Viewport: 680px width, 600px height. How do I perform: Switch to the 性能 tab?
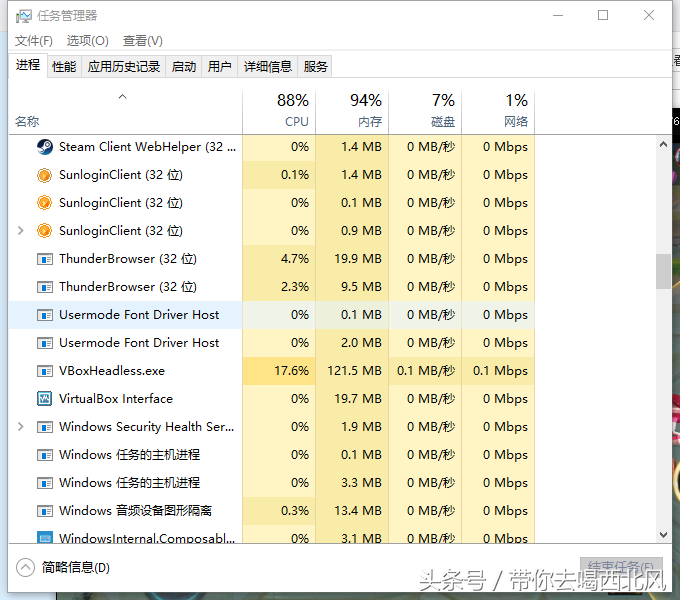[64, 67]
